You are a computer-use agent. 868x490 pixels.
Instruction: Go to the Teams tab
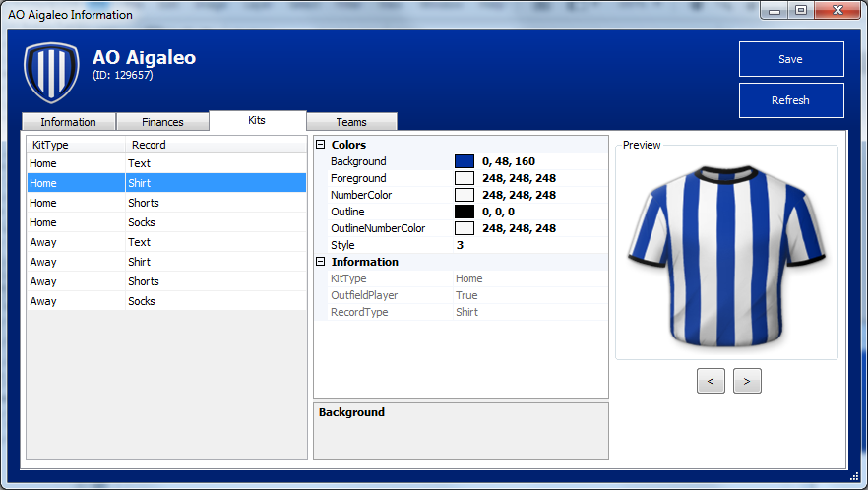[351, 122]
